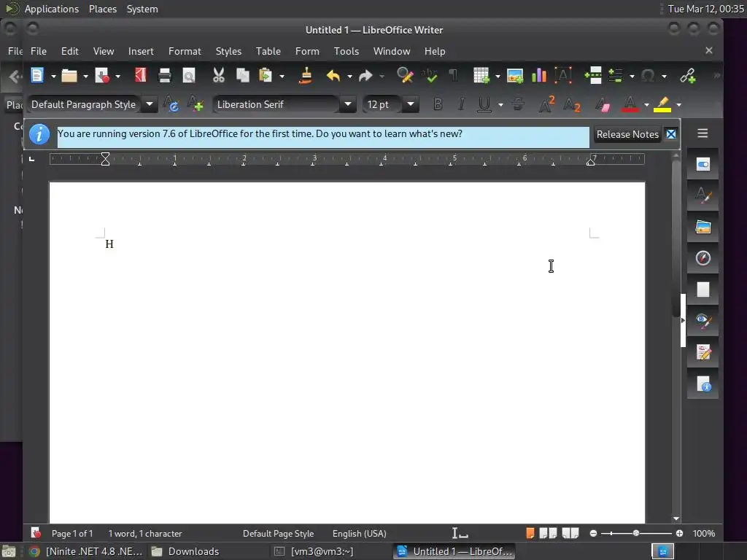
Task: Click the Insert Special Character omega icon
Action: coord(648,75)
